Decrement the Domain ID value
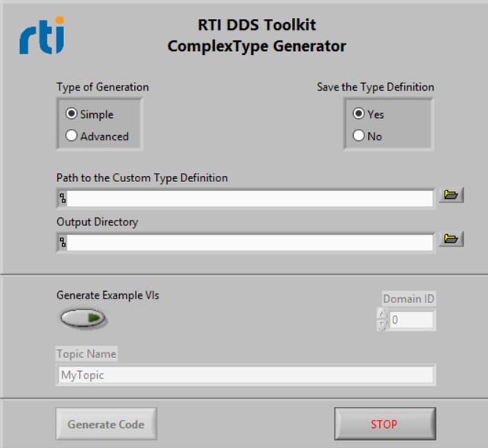The image size is (488, 448). [x=382, y=325]
